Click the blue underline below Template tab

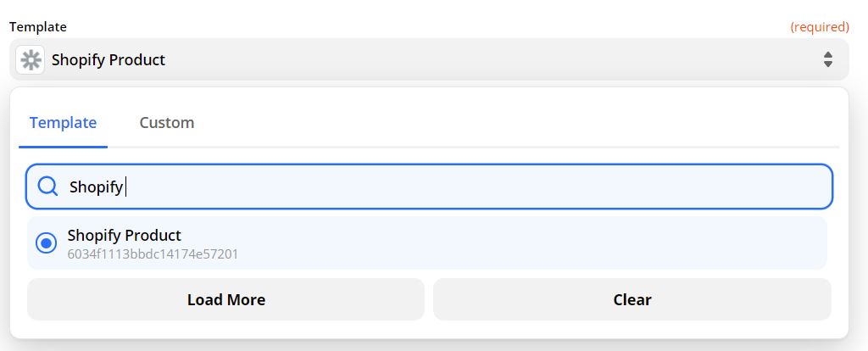(x=63, y=147)
